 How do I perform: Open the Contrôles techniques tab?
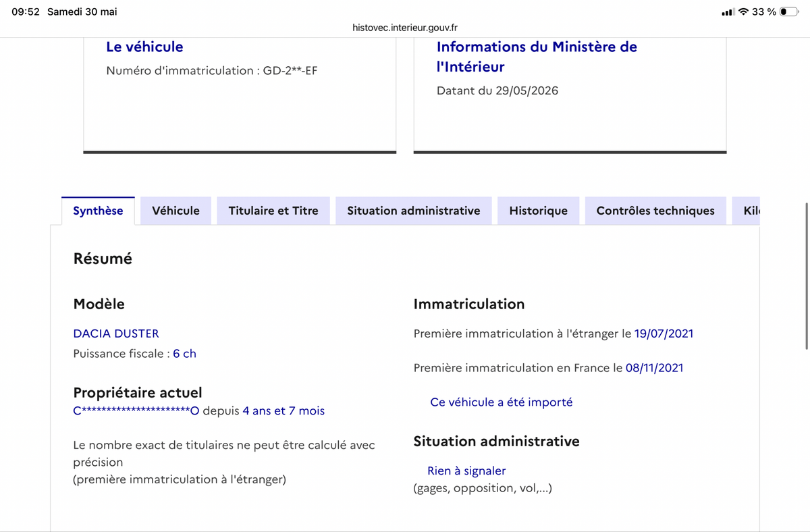tap(655, 211)
